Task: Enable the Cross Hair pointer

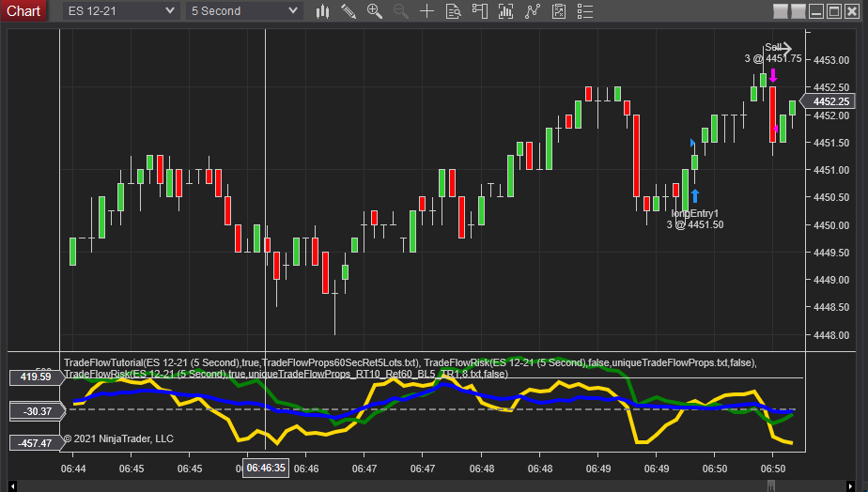Action: pos(426,11)
